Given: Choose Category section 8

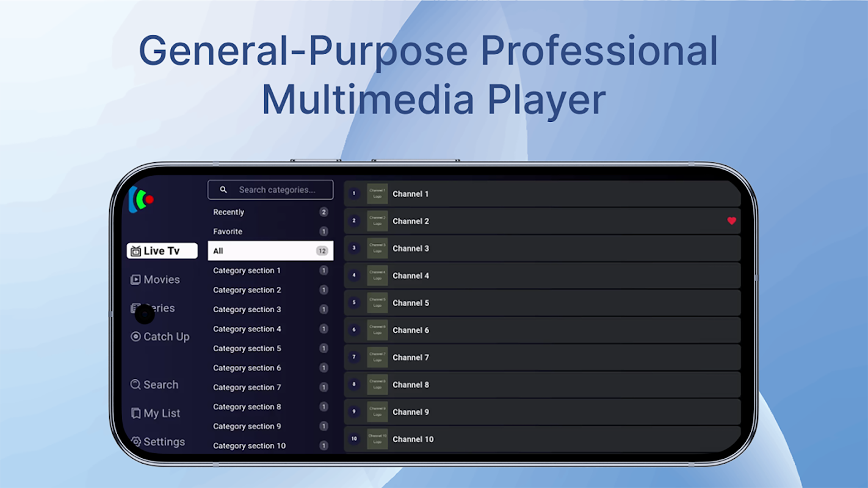Looking at the screenshot, I should pyautogui.click(x=270, y=407).
